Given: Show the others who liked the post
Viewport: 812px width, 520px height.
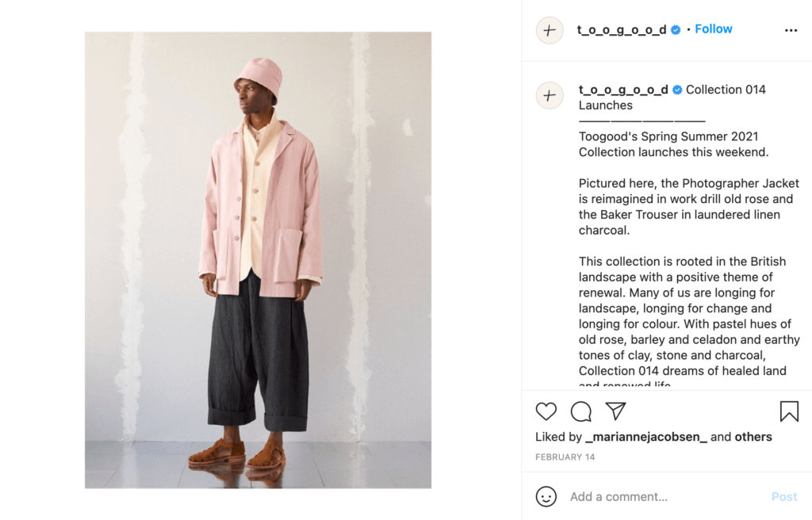Looking at the screenshot, I should tap(753, 437).
